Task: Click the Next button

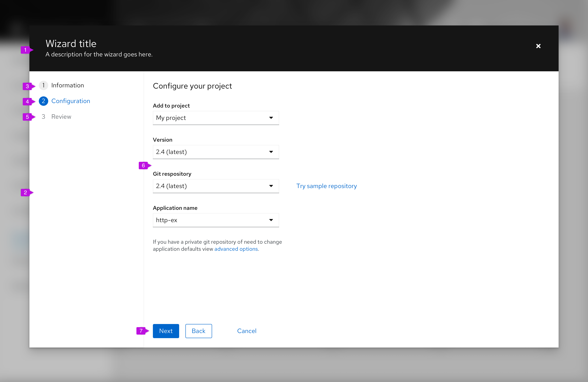Action: (166, 331)
